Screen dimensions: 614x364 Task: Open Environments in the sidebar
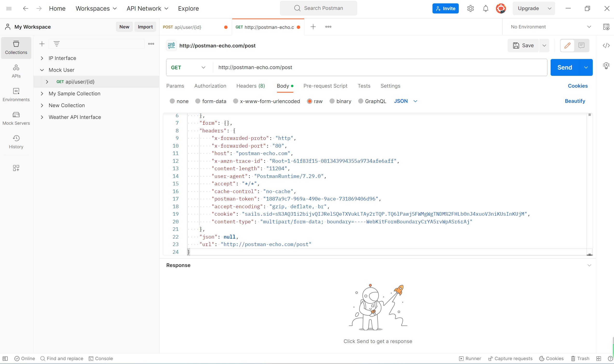pyautogui.click(x=16, y=95)
